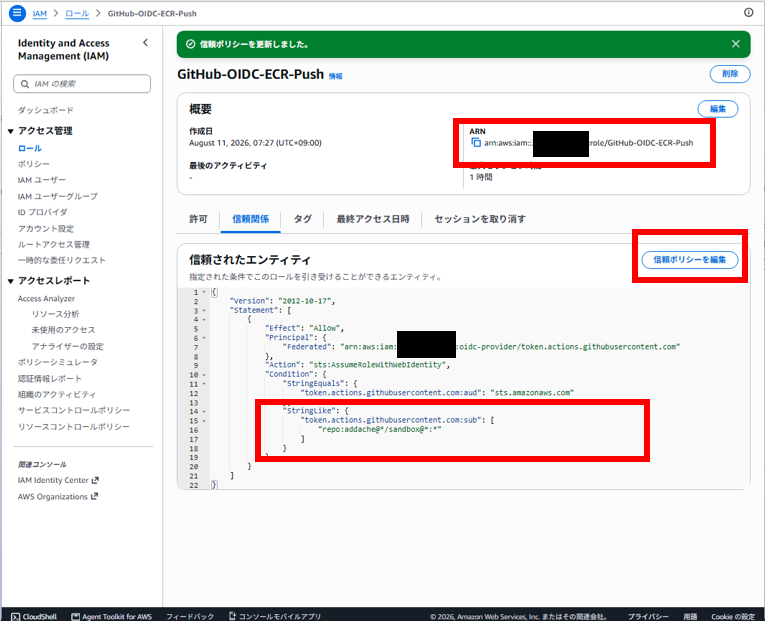Collapse the IAM sidebar with chevron
Viewport: 765px width, 621px height.
[x=145, y=43]
